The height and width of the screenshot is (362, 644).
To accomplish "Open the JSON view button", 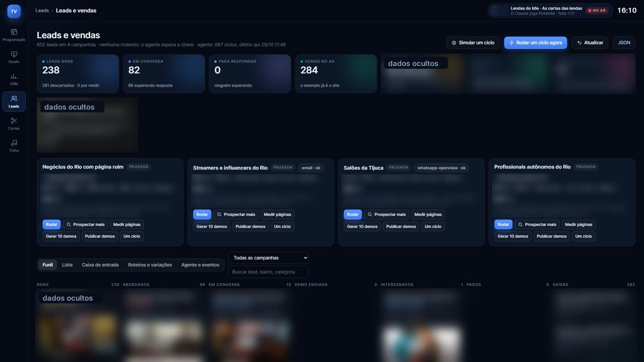I will [624, 43].
